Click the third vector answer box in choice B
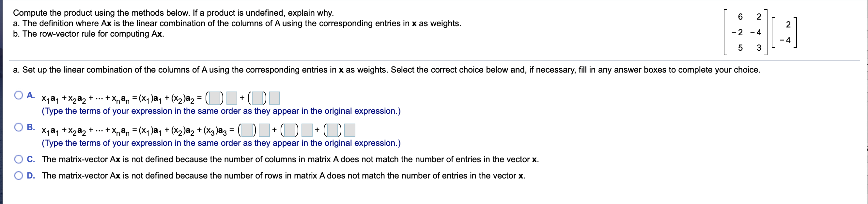 [x=349, y=130]
